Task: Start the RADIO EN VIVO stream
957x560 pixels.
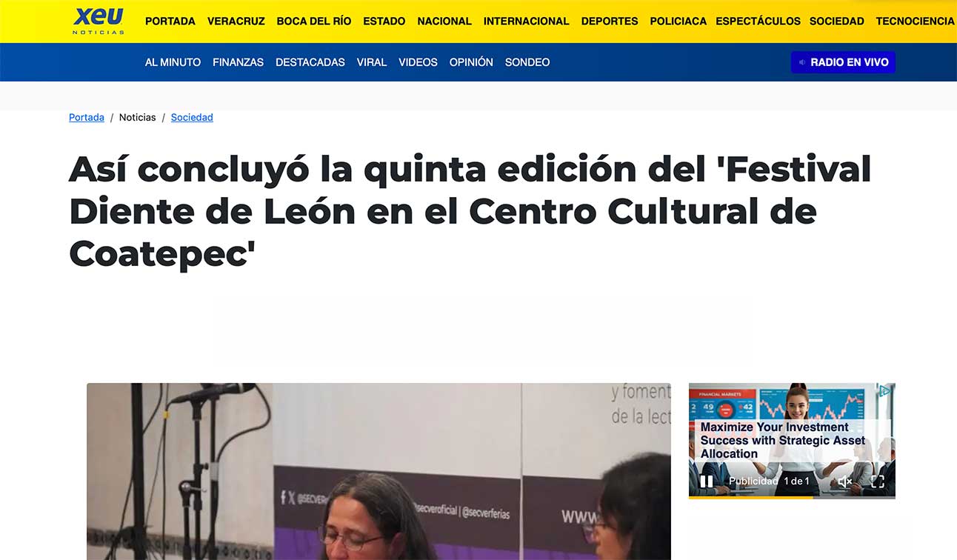Action: pyautogui.click(x=843, y=62)
